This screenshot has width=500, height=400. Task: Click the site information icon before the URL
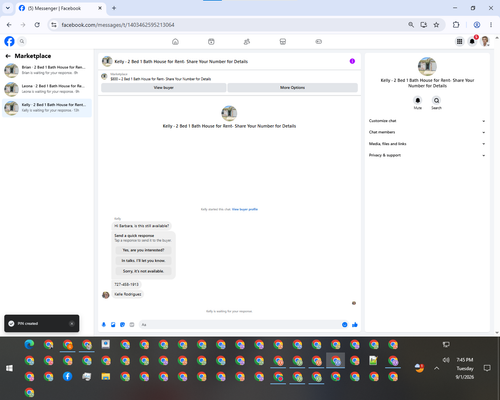[x=54, y=25]
